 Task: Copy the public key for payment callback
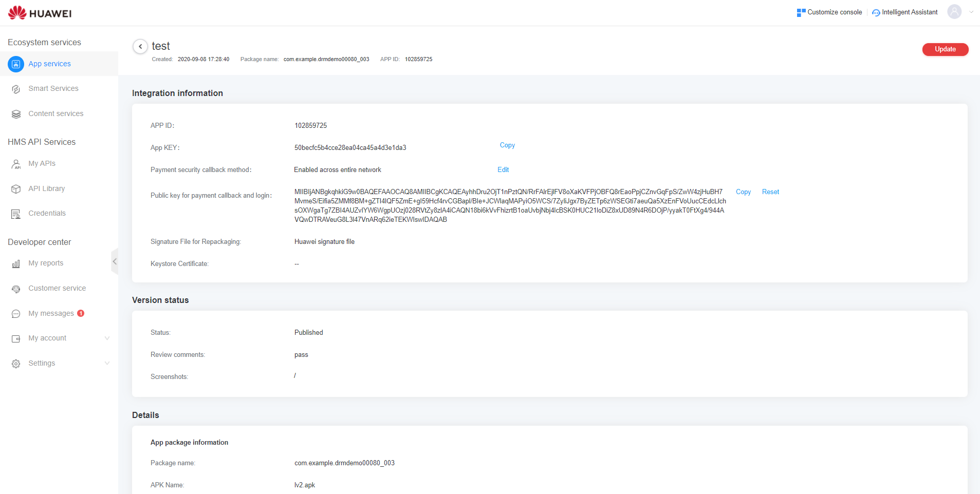click(743, 192)
